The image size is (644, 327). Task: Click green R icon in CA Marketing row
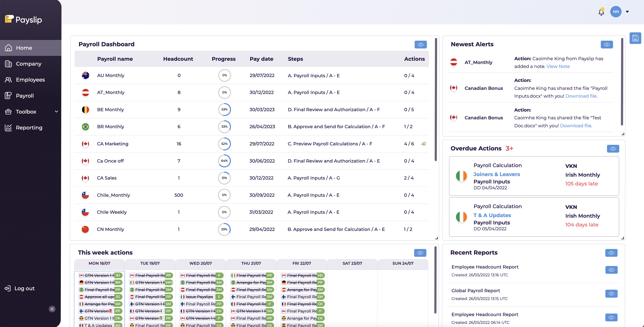(424, 144)
